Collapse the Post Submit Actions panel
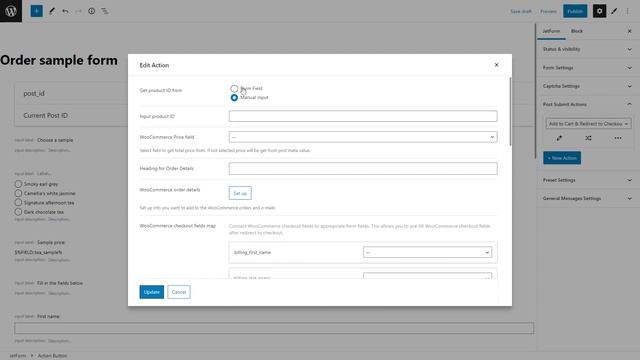The width and height of the screenshot is (640, 360). 587,104
